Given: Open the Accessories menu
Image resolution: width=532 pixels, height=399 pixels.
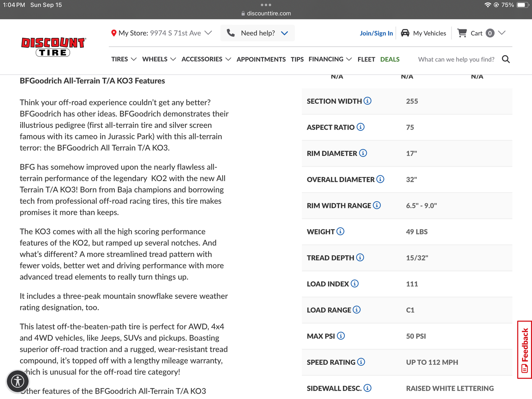Looking at the screenshot, I should (x=206, y=59).
